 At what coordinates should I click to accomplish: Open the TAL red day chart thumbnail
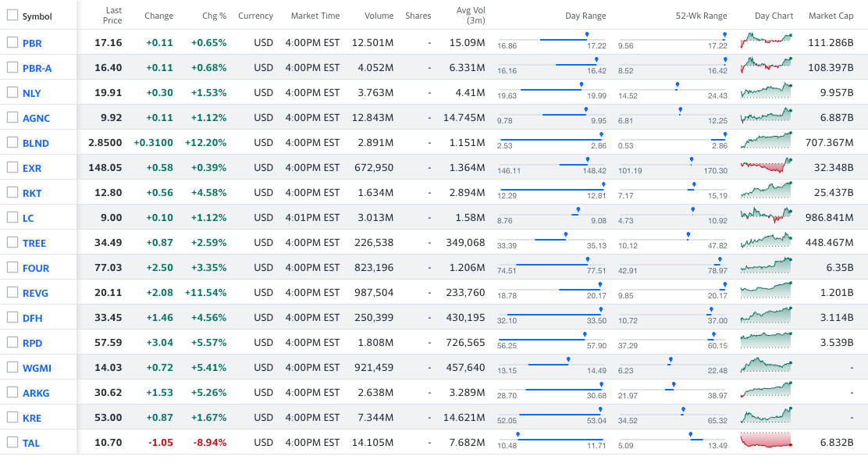[767, 440]
